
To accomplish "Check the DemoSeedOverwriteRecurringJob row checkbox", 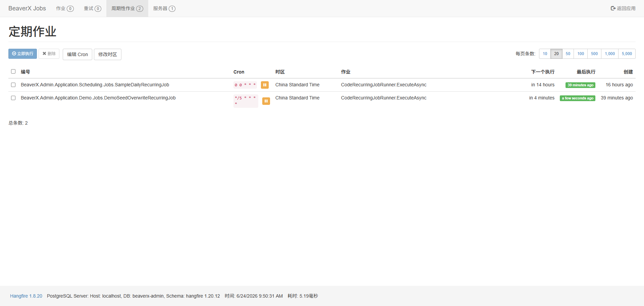I will [13, 98].
